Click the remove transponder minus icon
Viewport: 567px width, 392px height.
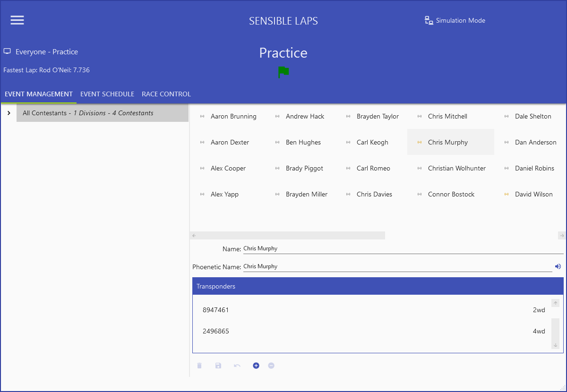(271, 366)
